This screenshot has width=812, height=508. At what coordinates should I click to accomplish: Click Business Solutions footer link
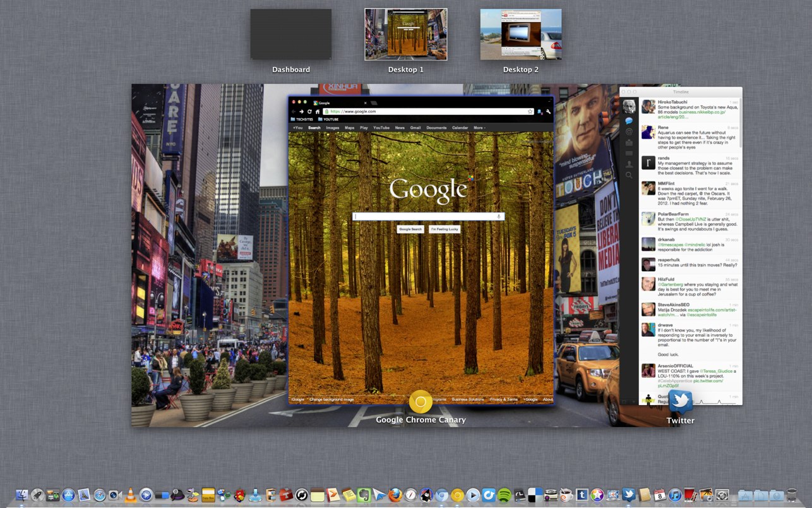pyautogui.click(x=468, y=399)
